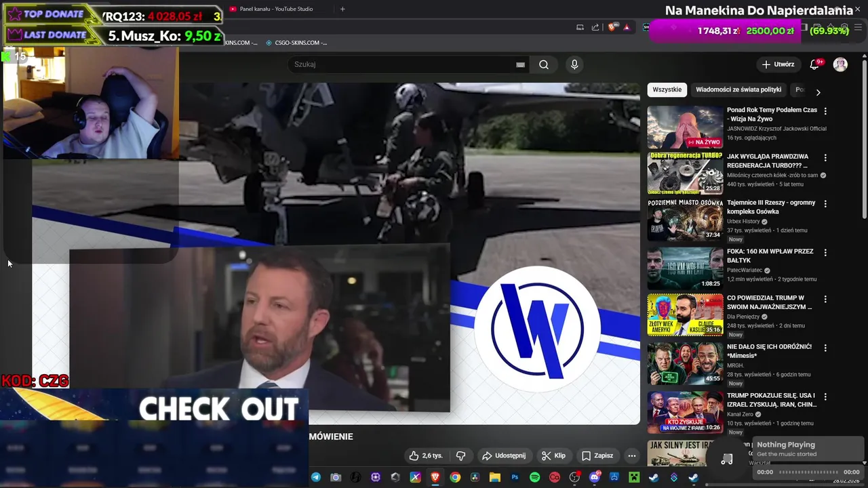
Task: Select the Wszystkie filter chip
Action: (667, 89)
